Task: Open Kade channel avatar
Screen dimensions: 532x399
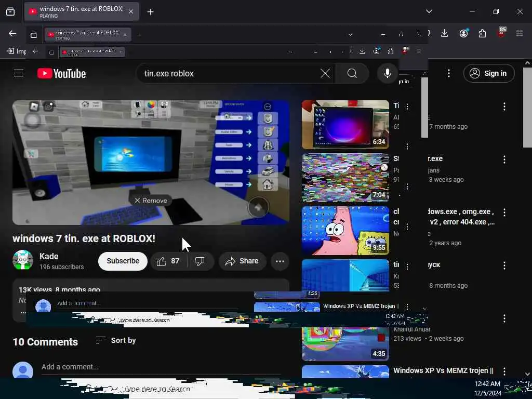Action: point(23,260)
